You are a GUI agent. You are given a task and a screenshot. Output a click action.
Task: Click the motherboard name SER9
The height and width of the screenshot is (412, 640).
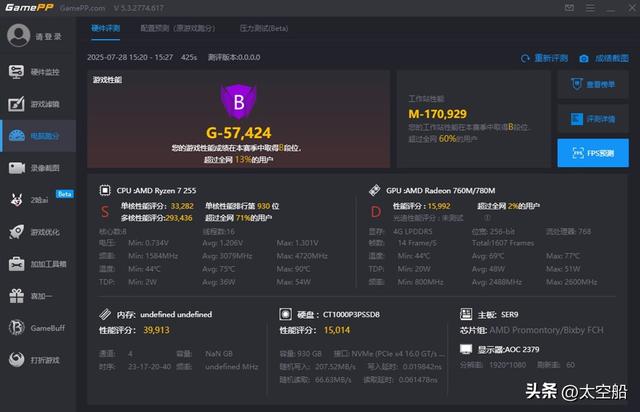pos(509,314)
